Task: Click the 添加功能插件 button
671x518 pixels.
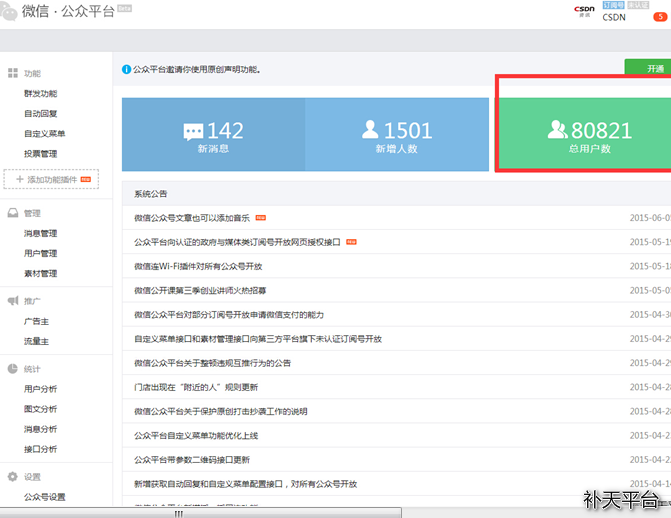Action: pos(51,179)
